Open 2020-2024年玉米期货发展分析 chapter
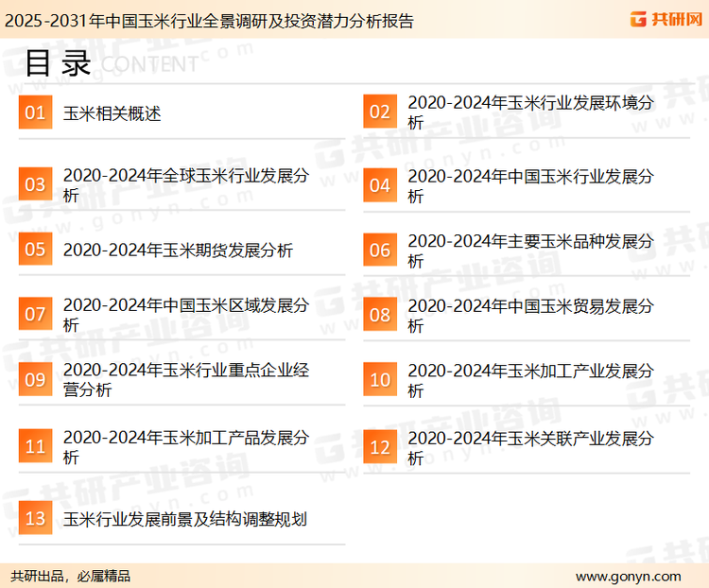 [x=178, y=251]
